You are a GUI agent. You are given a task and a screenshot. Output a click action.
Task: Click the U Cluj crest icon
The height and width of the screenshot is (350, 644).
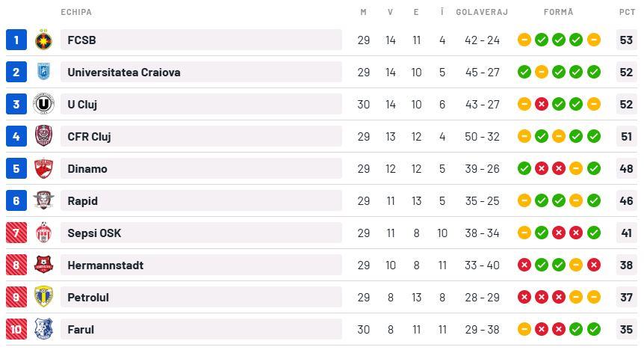tap(44, 105)
